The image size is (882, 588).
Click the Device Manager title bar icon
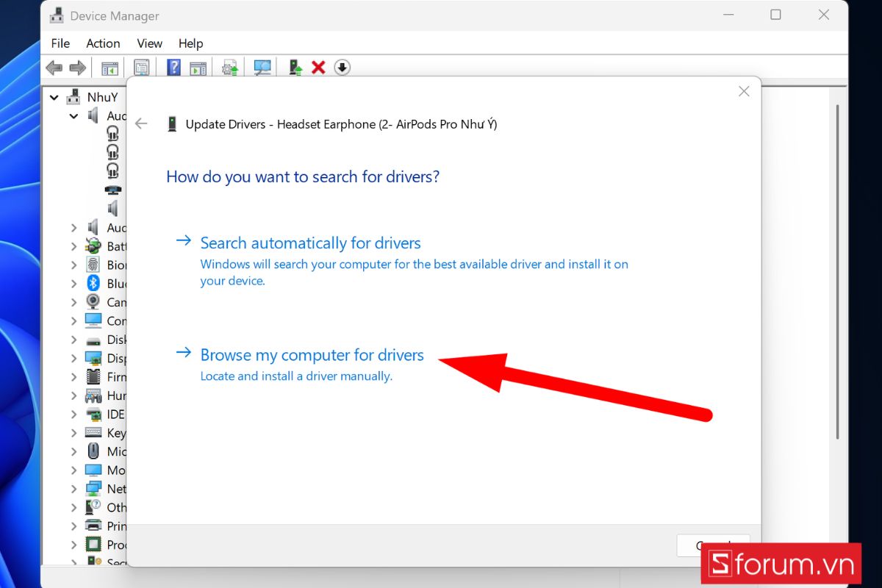coord(57,15)
